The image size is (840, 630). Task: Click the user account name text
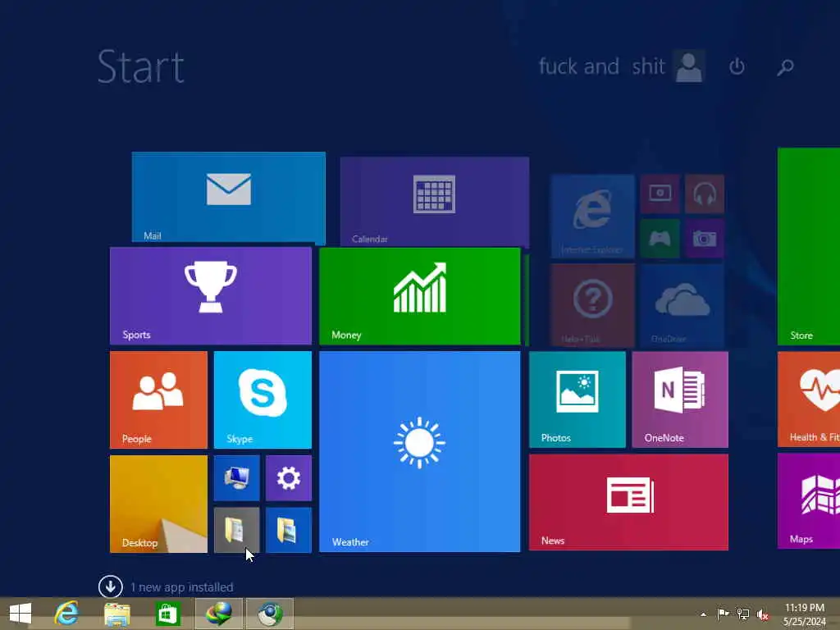click(601, 66)
